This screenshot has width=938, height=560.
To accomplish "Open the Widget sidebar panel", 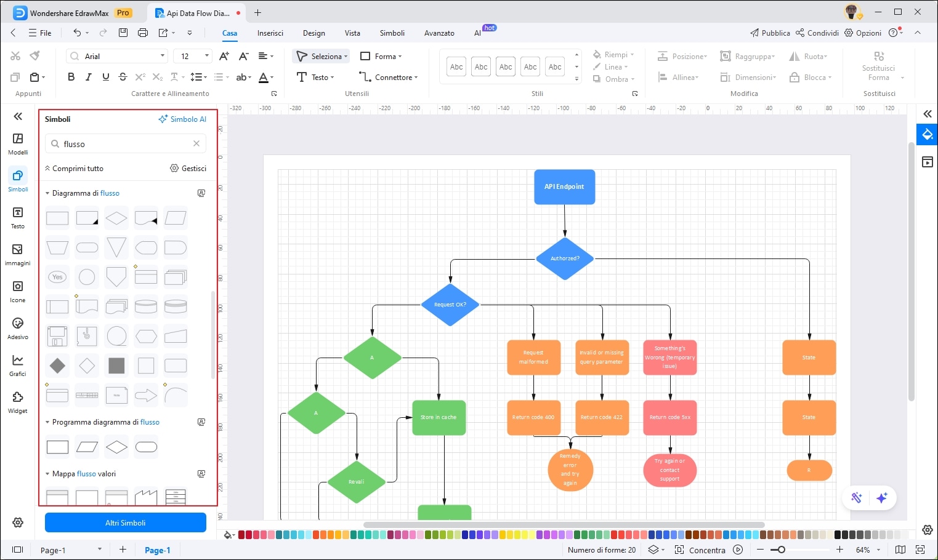I will tap(18, 402).
